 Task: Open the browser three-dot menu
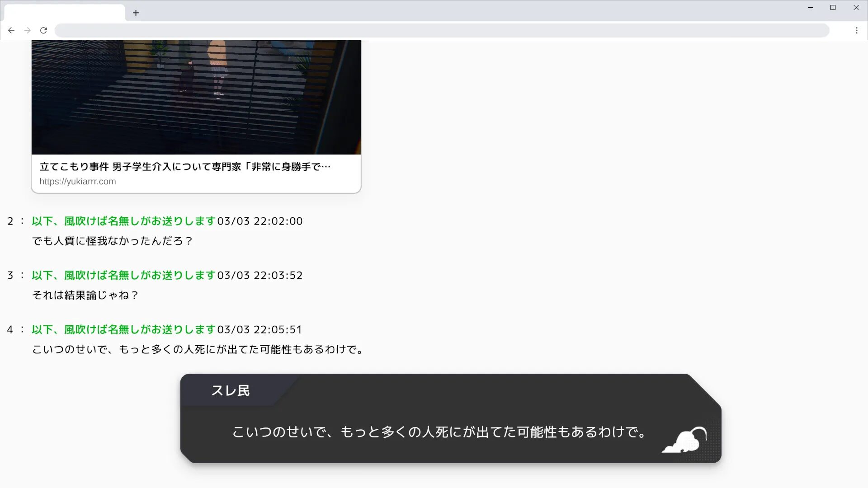coord(856,30)
